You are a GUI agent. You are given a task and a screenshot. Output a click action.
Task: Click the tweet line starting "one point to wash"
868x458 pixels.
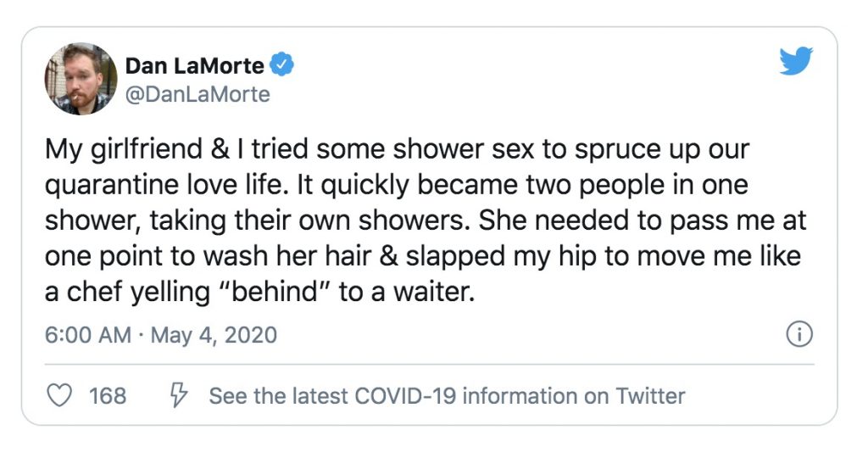tap(424, 256)
